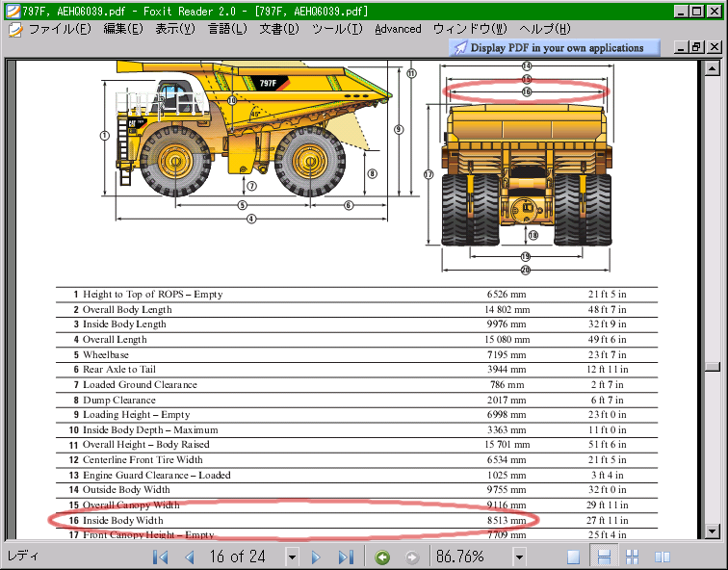
Task: Switch to continuous facing layout
Action: 633,557
